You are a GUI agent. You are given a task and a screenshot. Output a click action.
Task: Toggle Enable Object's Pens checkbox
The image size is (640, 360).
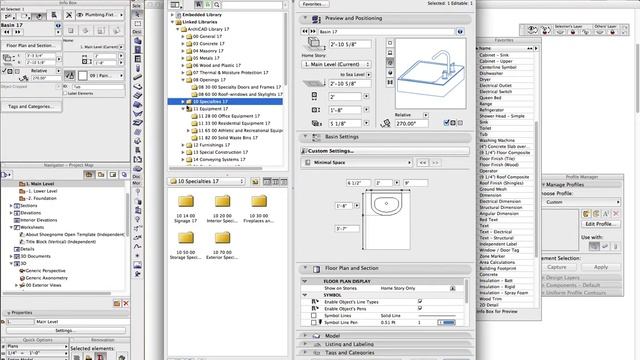pos(420,309)
